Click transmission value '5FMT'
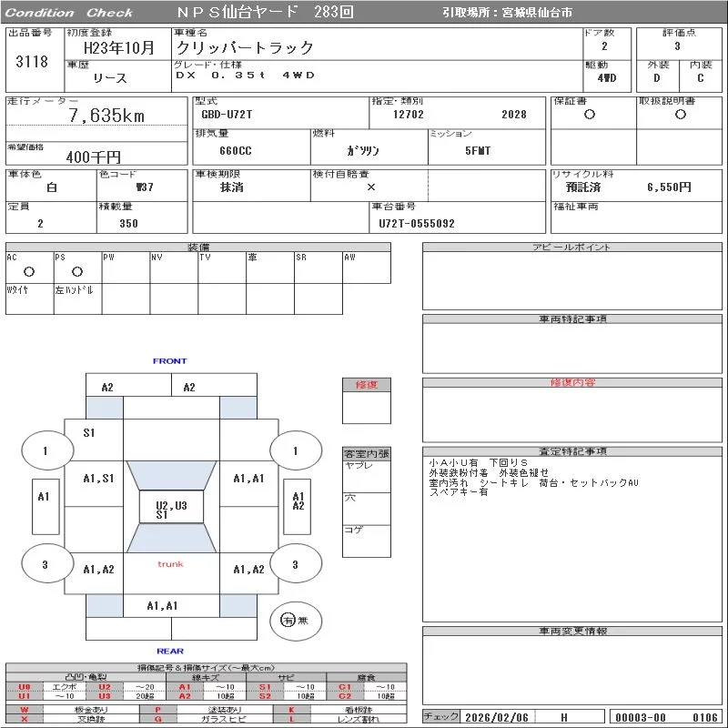The image size is (728, 728). point(478,151)
